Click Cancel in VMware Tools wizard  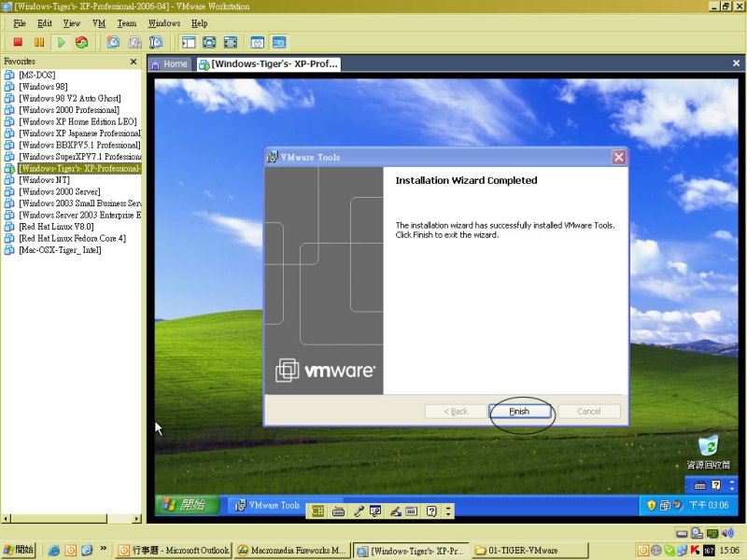click(589, 412)
